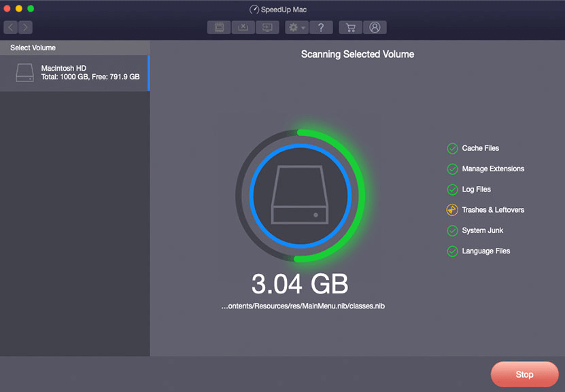This screenshot has height=392, width=565.
Task: Open the scan drive toolbar icon
Action: point(218,27)
